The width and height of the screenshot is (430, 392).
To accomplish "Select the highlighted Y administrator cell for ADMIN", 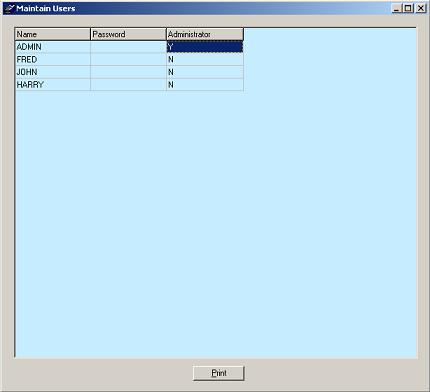I will 205,47.
